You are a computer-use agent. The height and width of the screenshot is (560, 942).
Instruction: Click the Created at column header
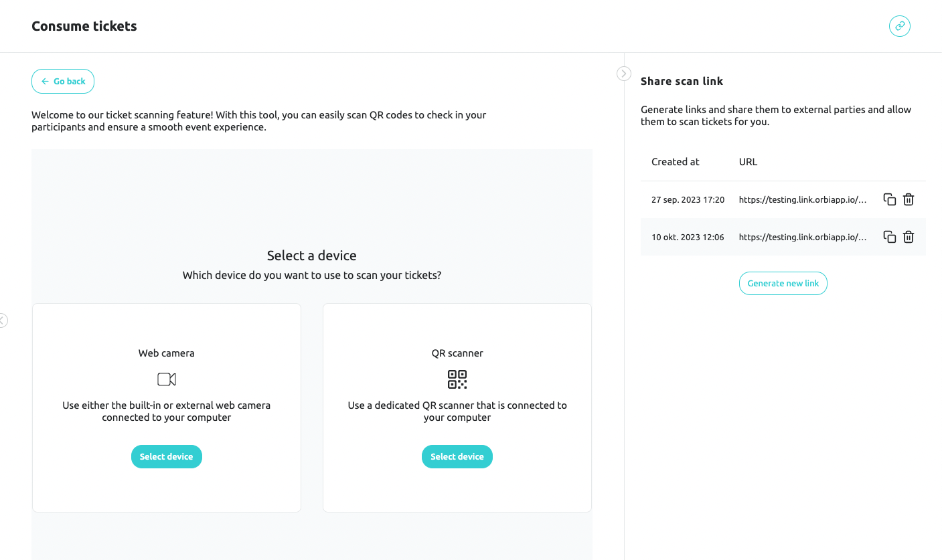click(x=675, y=162)
